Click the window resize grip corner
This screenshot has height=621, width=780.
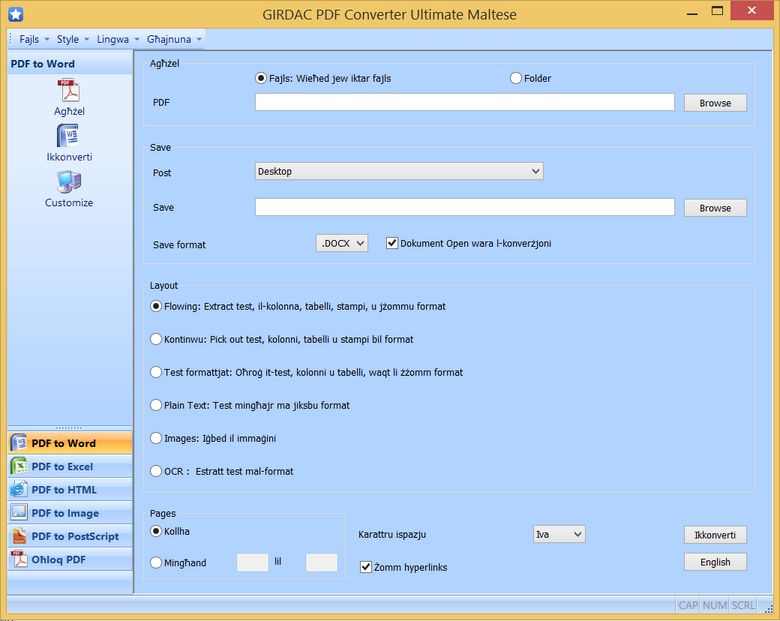[770, 608]
